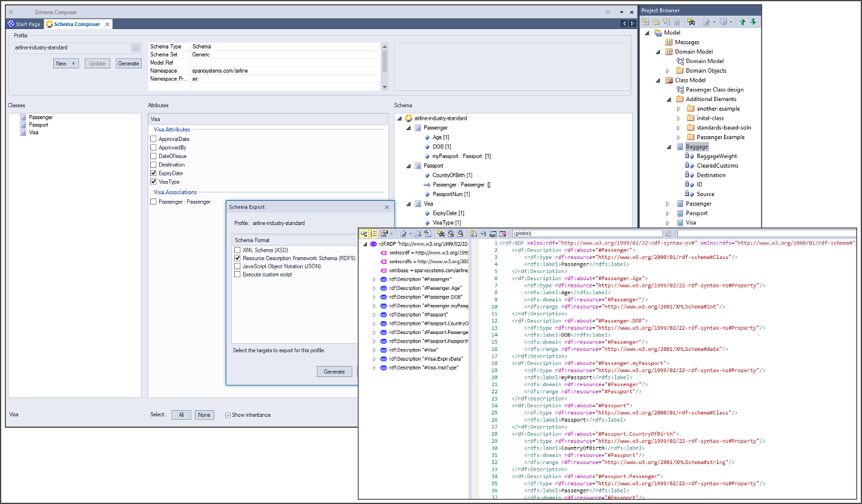The width and height of the screenshot is (862, 504).
Task: Expand the Domain Objects folder
Action: coord(668,71)
